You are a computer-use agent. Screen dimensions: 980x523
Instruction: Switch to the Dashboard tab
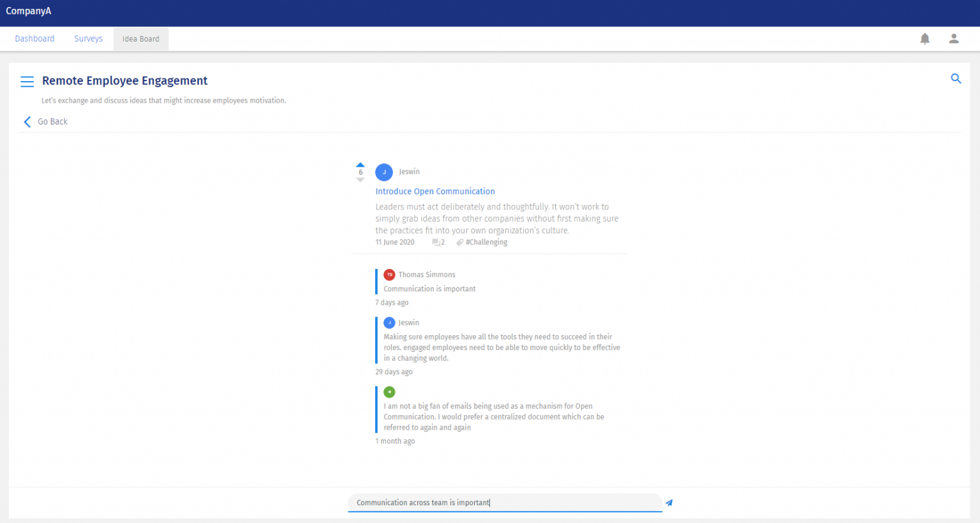point(34,39)
